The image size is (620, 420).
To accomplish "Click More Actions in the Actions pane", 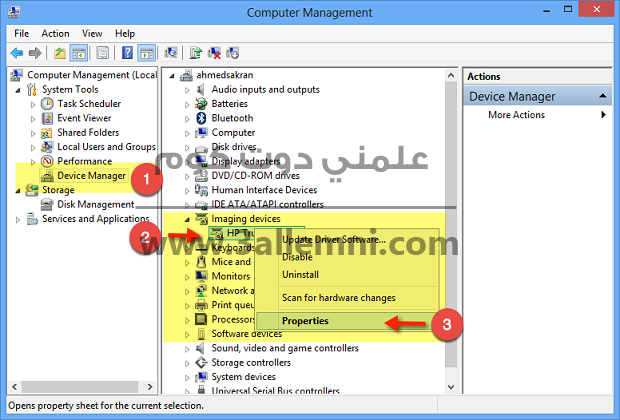I will coord(516,115).
